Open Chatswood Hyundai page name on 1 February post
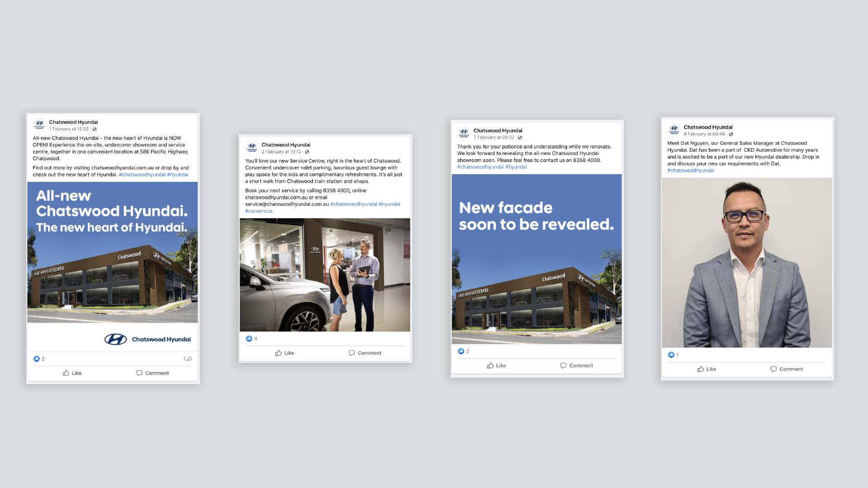Screen dimensions: 868x488 point(73,122)
